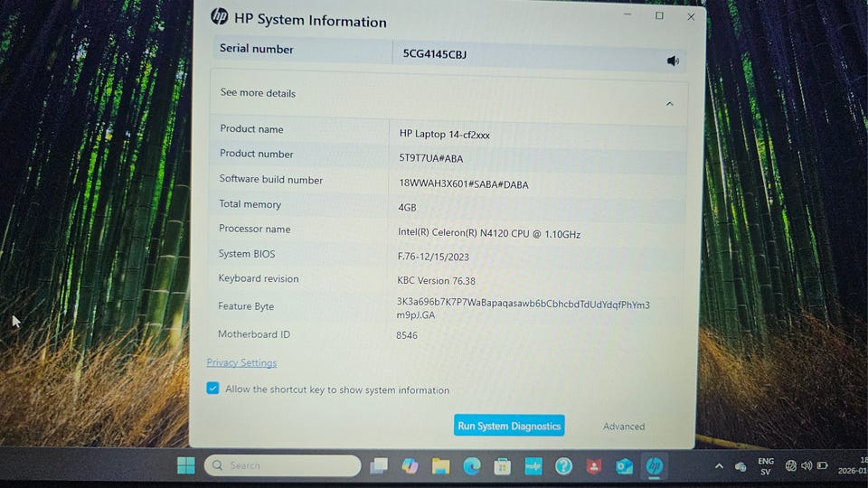Switch ENG SV input language

pos(766,466)
